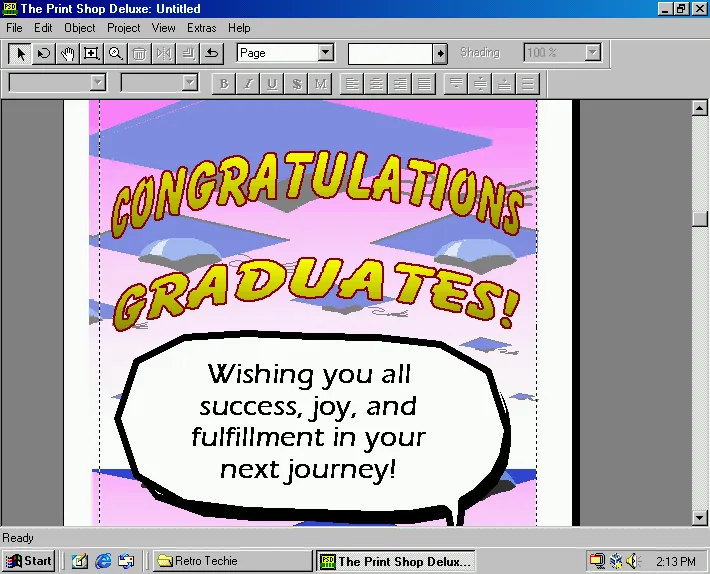
Task: Click the vertical scrollbar thumb
Action: (x=700, y=219)
